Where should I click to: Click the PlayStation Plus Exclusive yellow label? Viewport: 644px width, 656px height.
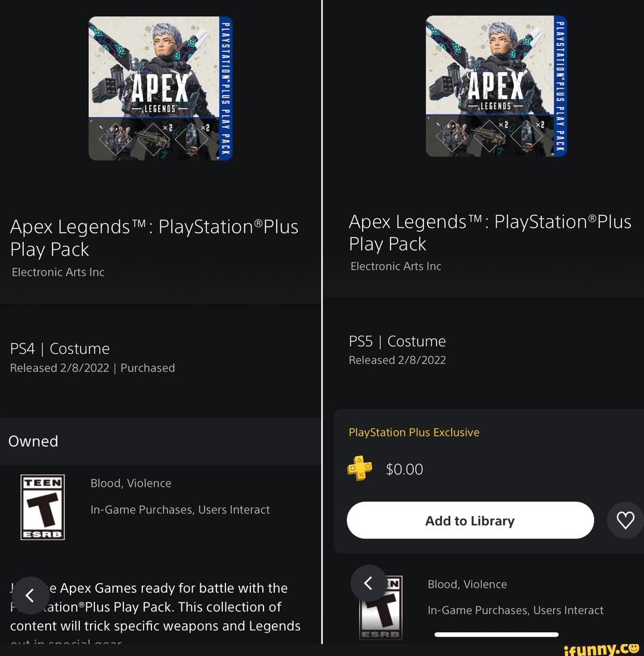pos(414,432)
